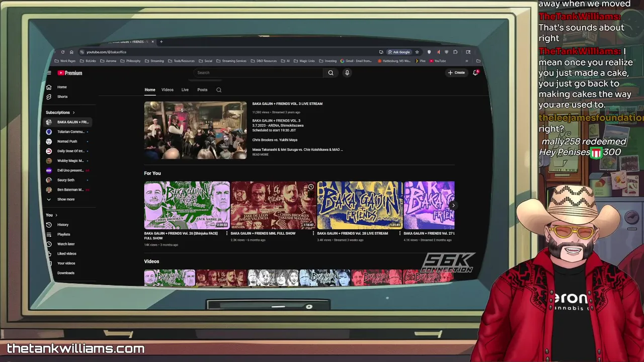This screenshot has width=644, height=362.
Task: Open Evil Uno presents subscription
Action: point(68,170)
